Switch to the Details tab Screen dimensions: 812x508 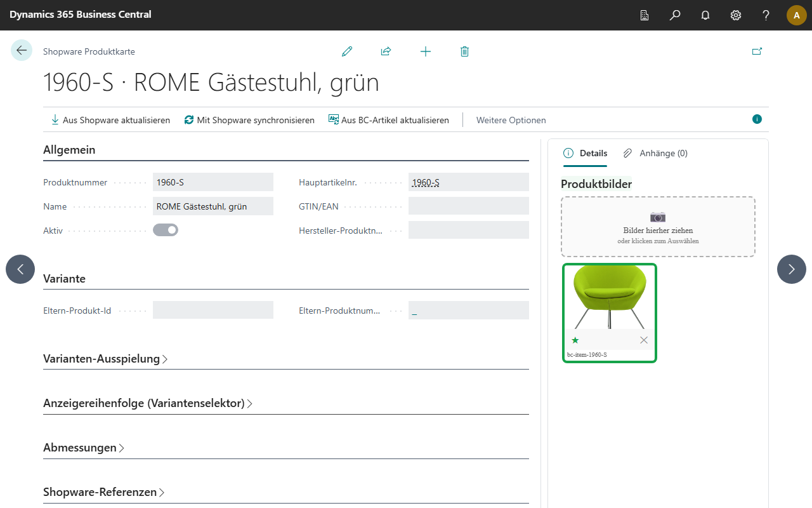pos(585,153)
